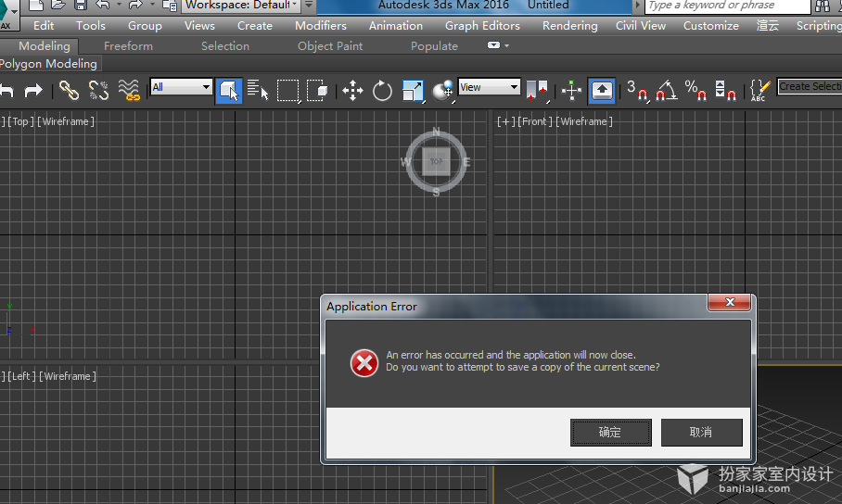This screenshot has width=842, height=504.
Task: Open the Create menu
Action: [x=255, y=26]
